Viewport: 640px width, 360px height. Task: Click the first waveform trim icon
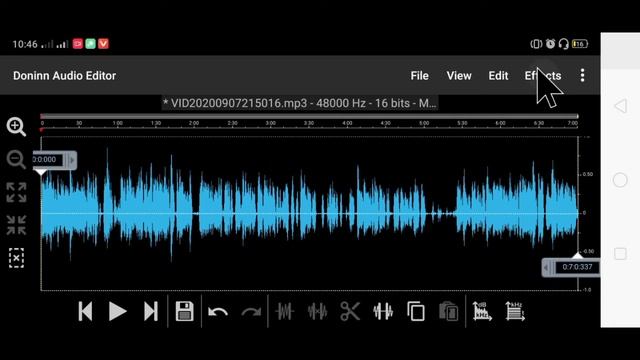click(284, 312)
